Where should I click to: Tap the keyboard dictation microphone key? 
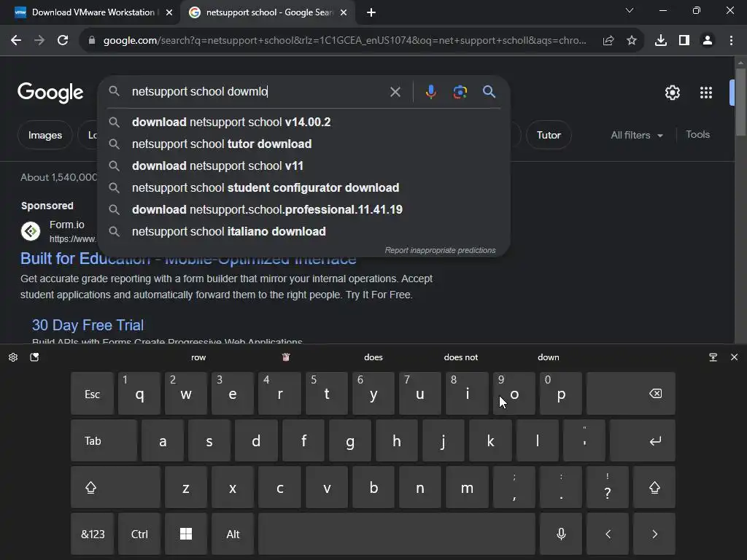pyautogui.click(x=561, y=534)
